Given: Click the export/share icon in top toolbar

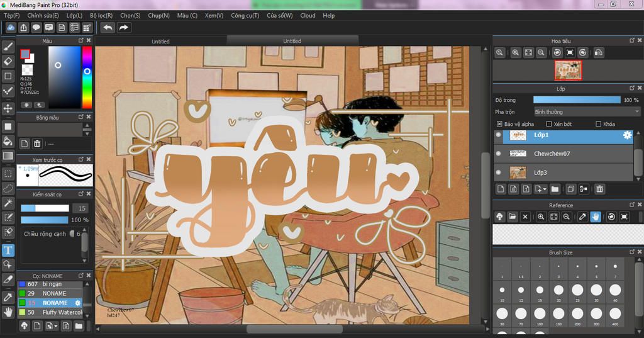Looking at the screenshot, I should pos(23,28).
